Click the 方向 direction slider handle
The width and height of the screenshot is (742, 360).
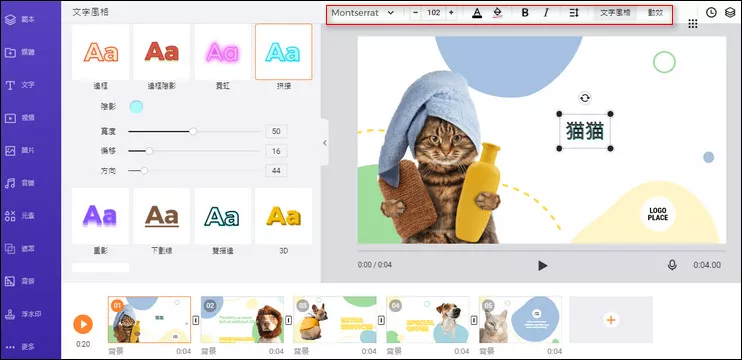(144, 171)
